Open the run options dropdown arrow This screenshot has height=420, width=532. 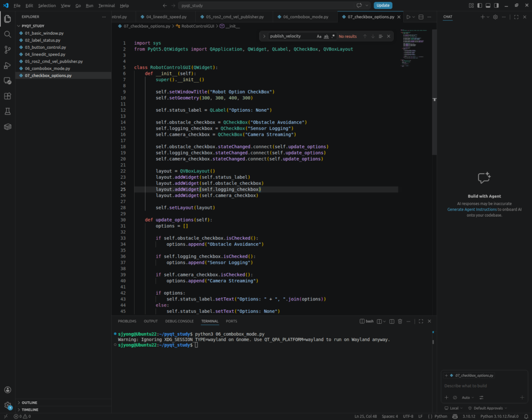414,17
